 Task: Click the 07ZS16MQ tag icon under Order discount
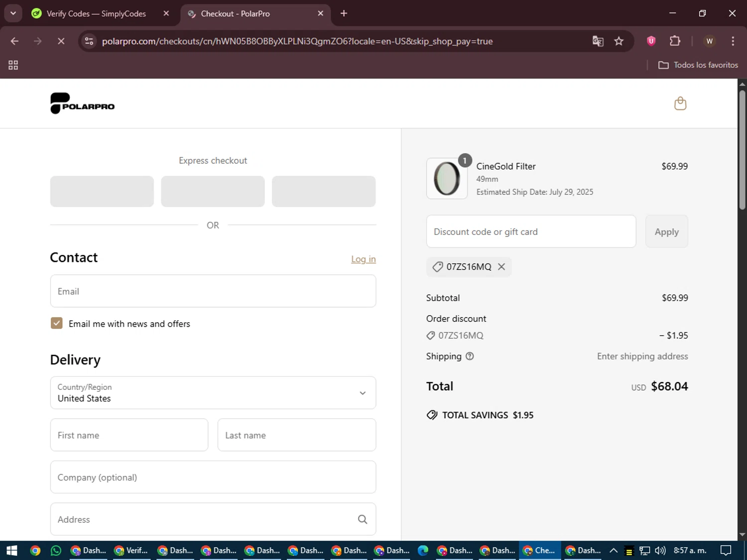[x=431, y=336]
